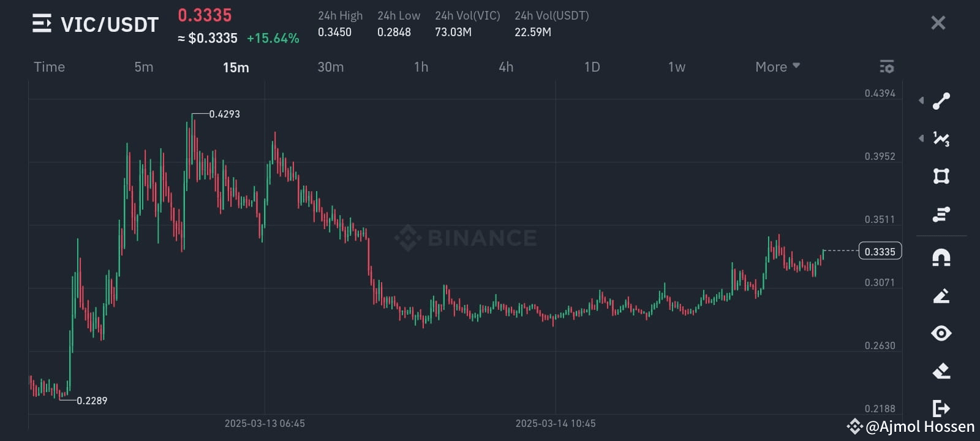
Task: Select the rectangle shape drawing tool
Action: pyautogui.click(x=941, y=176)
